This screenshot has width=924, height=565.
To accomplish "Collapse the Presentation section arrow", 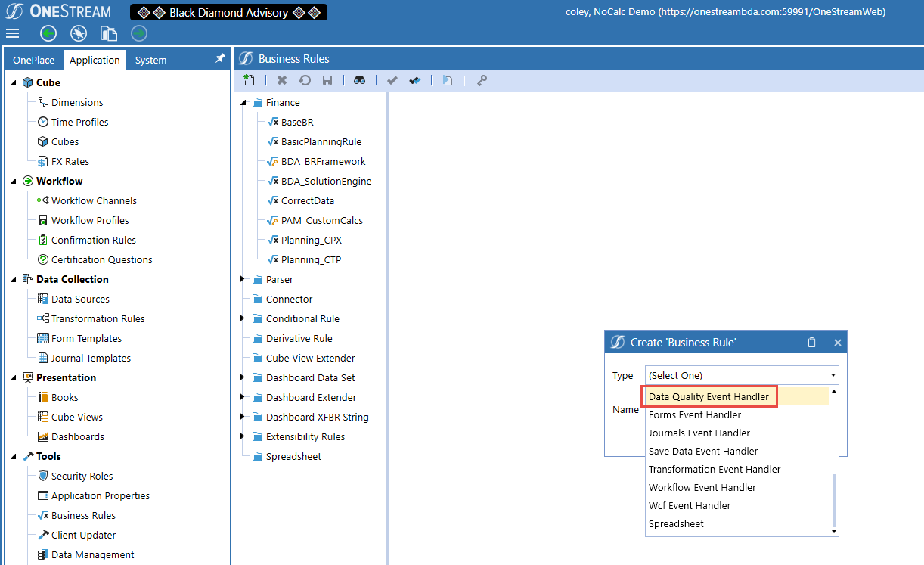I will pyautogui.click(x=14, y=377).
